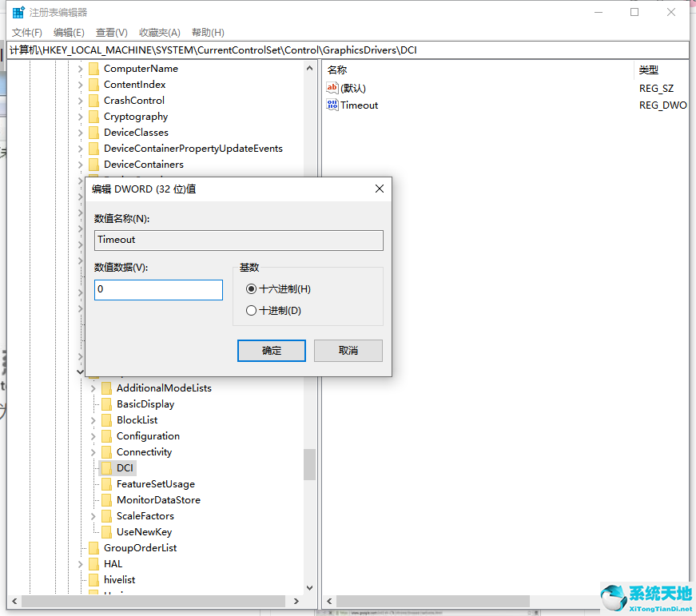Close the 编辑 DWORD dialog
The width and height of the screenshot is (696, 616).
tap(380, 189)
